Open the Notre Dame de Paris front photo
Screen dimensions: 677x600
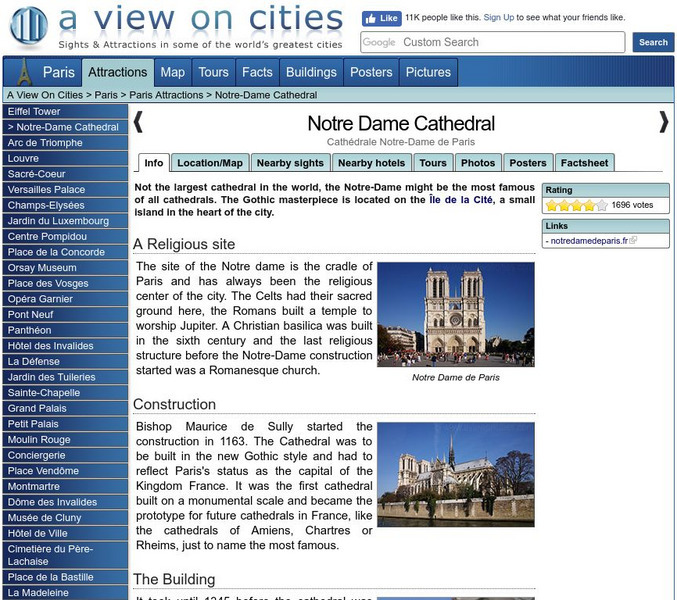coord(455,314)
